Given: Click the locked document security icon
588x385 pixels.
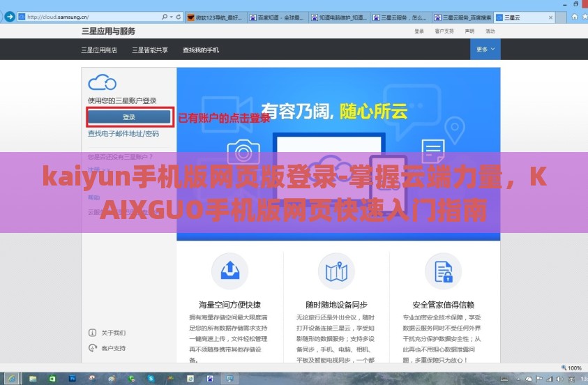Looking at the screenshot, I should tap(443, 271).
